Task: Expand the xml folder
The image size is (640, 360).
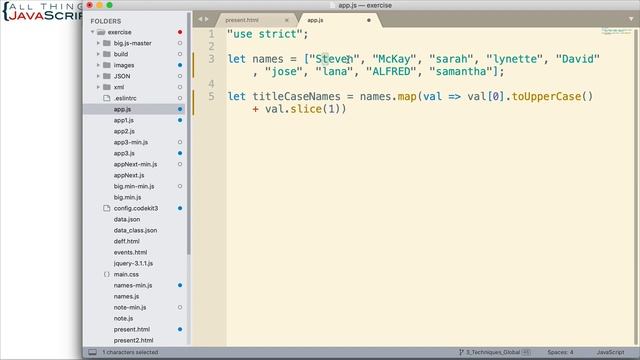Action: click(98, 87)
